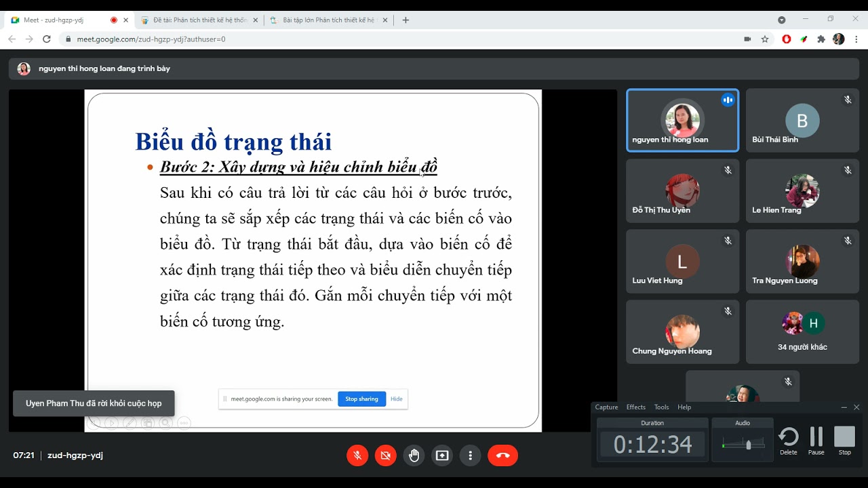Click Luu Viet Hung's muted mic icon

tap(728, 241)
